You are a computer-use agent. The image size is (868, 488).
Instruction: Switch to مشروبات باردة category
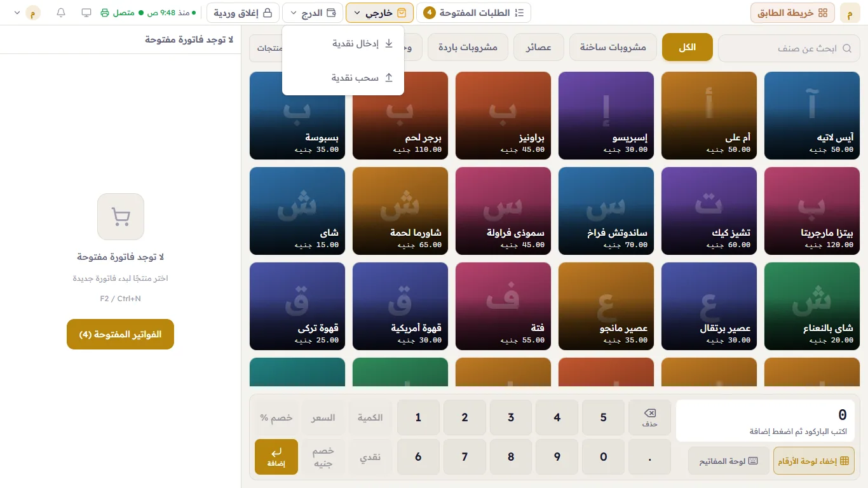[x=468, y=48]
